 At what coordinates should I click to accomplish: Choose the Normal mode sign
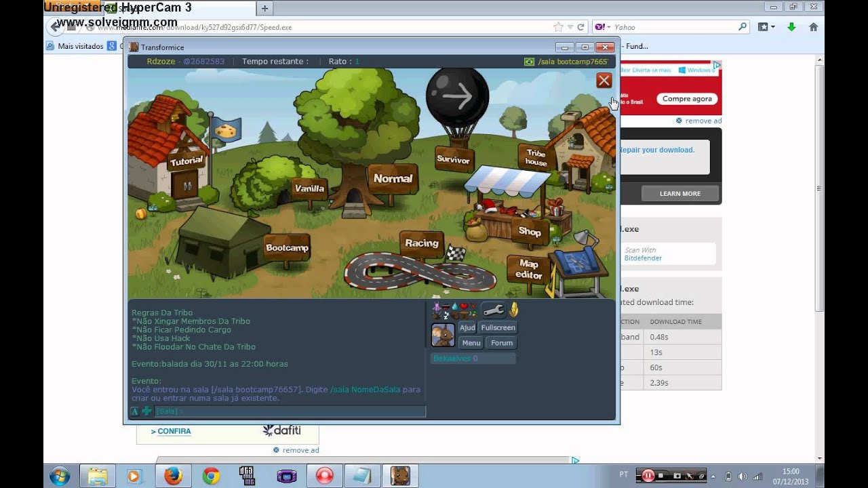coord(393,178)
